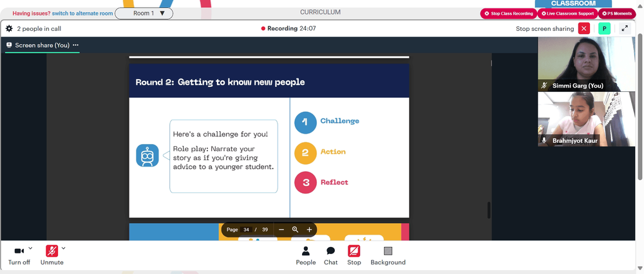
Task: Turn off the camera
Action: [19, 255]
